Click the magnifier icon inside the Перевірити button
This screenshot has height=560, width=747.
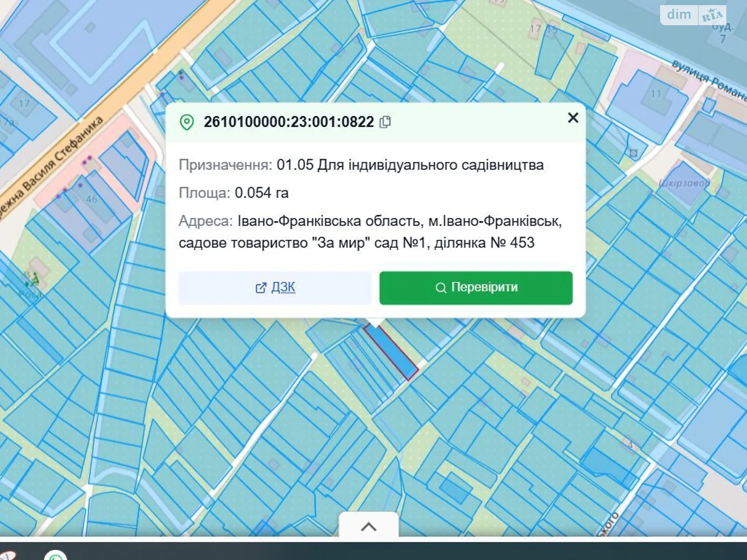441,288
